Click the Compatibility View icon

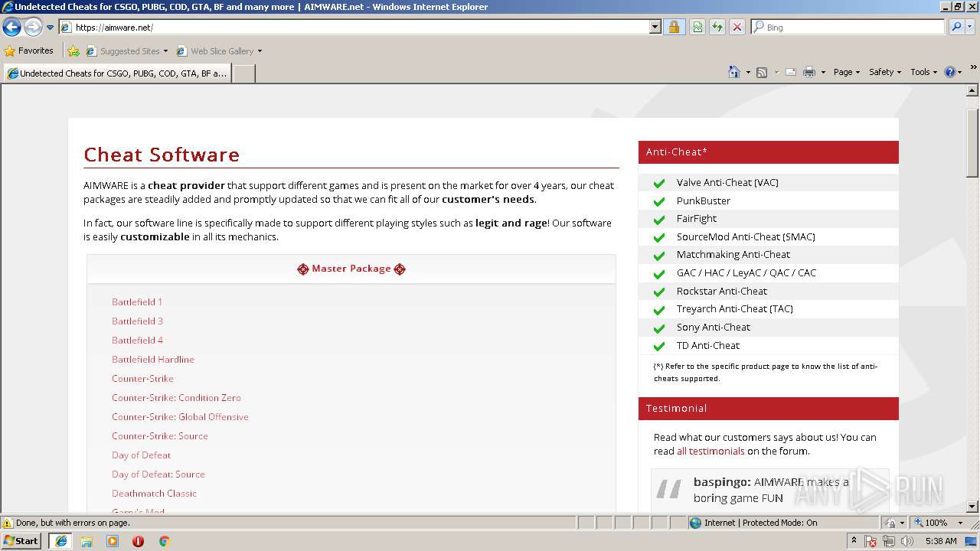pos(697,27)
